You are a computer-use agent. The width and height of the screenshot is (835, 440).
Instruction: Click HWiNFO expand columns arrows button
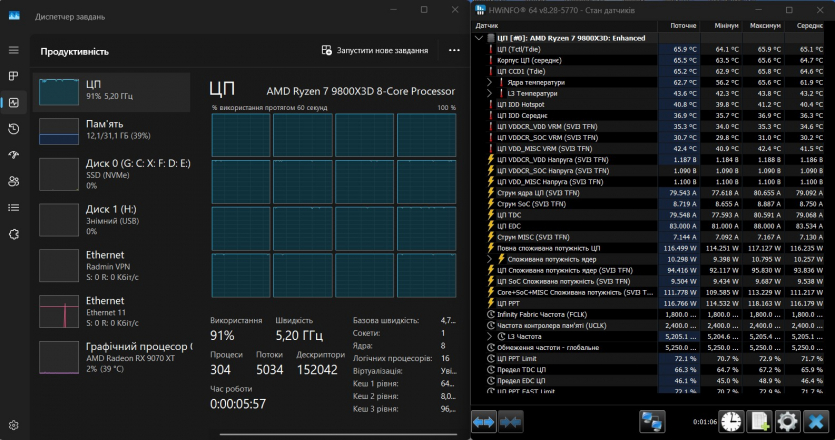point(484,422)
